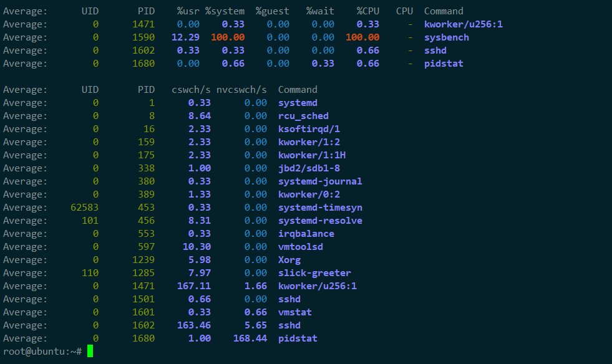This screenshot has width=612, height=364.
Task: Click the sysbench command name
Action: [x=446, y=37]
